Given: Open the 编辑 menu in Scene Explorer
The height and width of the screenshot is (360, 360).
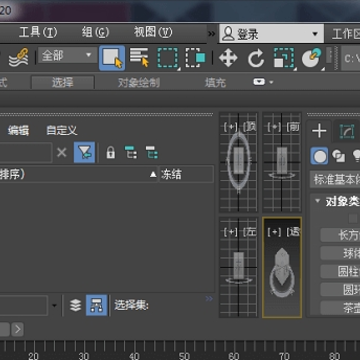Looking at the screenshot, I should point(18,130).
